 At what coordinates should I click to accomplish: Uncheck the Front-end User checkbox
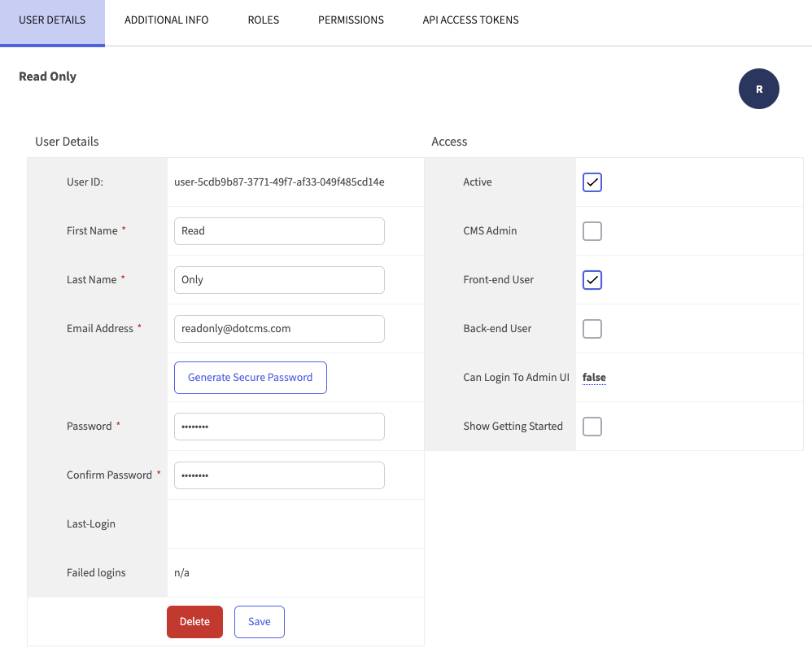[x=592, y=280]
